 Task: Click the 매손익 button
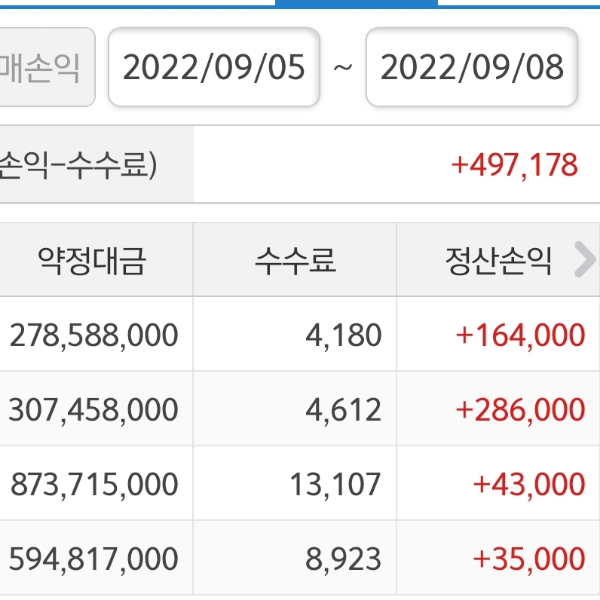44,68
